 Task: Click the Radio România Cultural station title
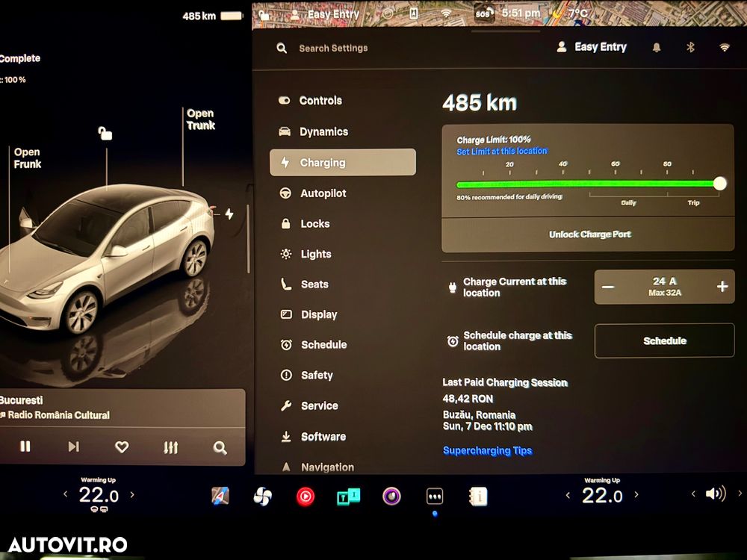click(x=58, y=414)
